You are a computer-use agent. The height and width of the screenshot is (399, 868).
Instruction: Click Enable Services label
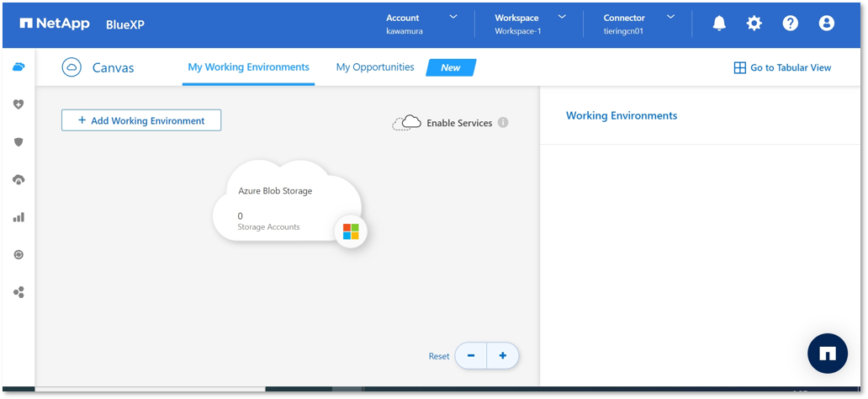tap(459, 123)
